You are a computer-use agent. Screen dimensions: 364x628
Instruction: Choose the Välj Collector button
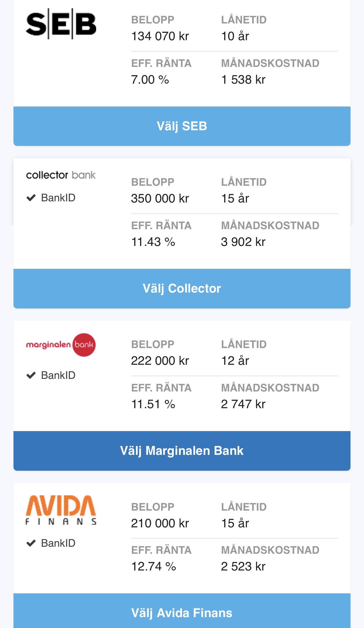[x=182, y=288]
